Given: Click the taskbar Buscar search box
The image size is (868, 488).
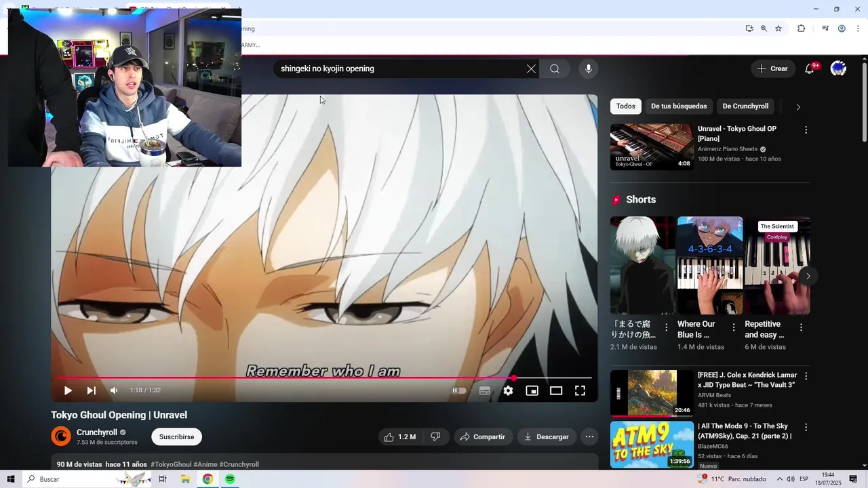Looking at the screenshot, I should (x=87, y=479).
